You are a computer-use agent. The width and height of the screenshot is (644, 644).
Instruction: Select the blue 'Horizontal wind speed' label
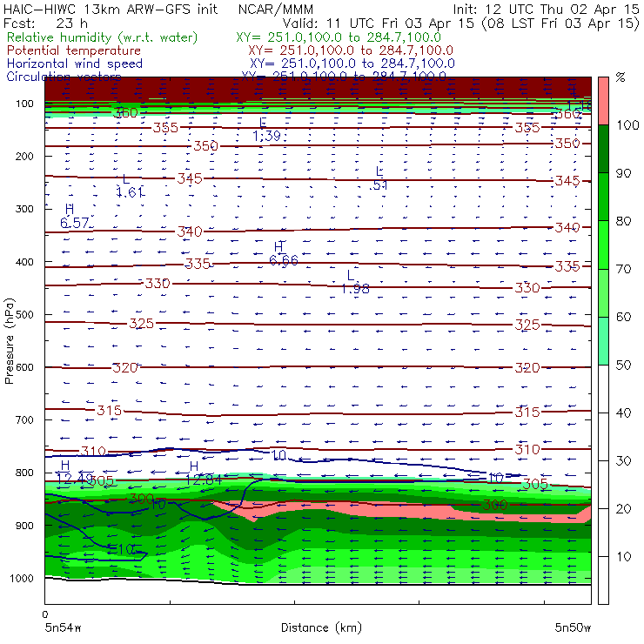point(75,64)
